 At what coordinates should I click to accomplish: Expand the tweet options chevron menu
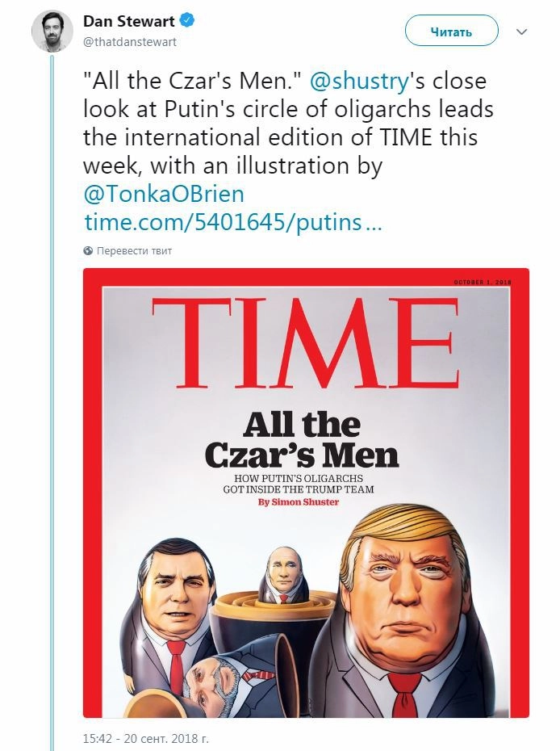point(521,32)
